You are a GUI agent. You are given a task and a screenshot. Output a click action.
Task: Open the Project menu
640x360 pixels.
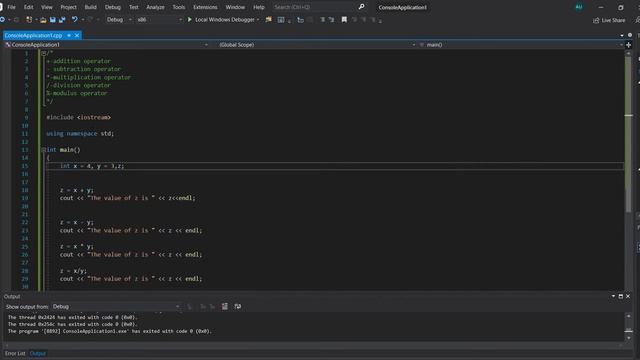[69, 7]
